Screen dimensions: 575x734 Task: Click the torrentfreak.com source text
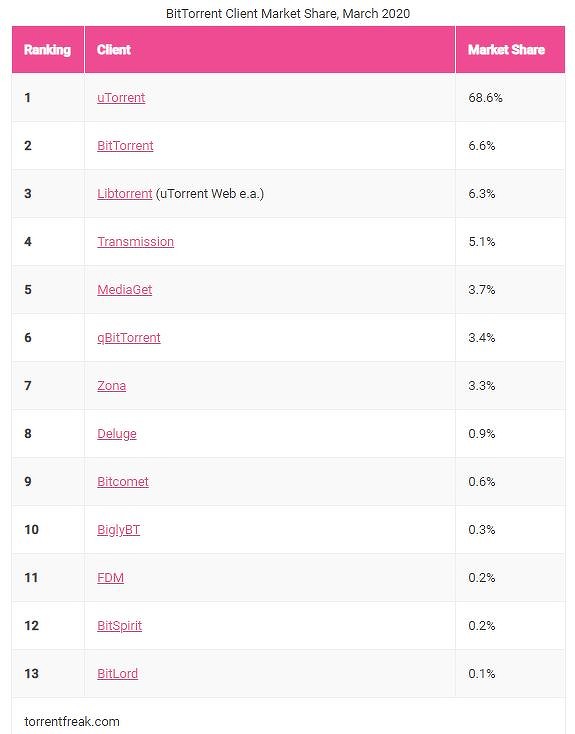click(72, 721)
